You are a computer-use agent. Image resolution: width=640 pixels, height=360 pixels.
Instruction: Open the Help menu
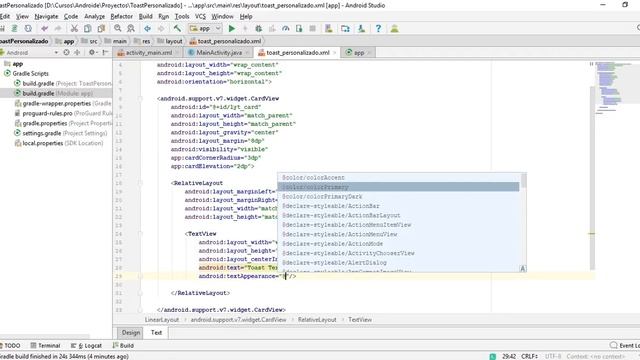click(246, 16)
